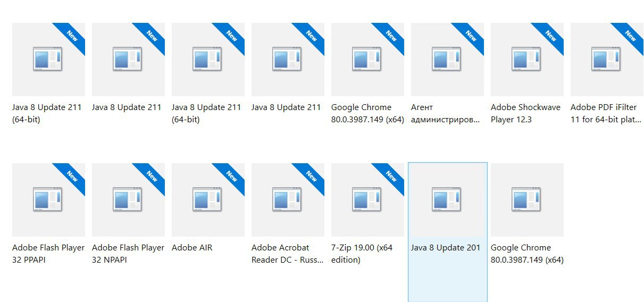Select the Adobe Flash Player 32 PPAPI icon

click(48, 200)
